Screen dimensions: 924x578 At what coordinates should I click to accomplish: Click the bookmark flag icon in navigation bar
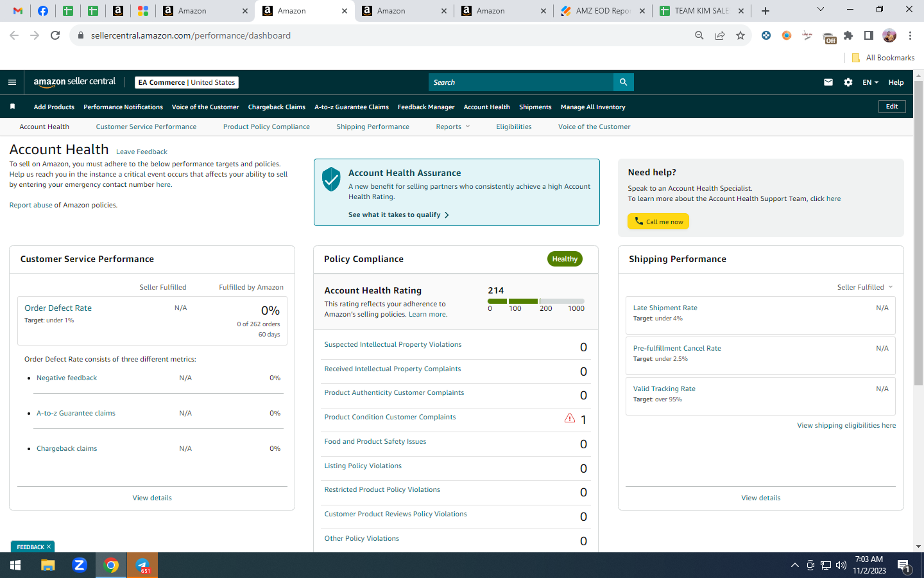pyautogui.click(x=12, y=107)
